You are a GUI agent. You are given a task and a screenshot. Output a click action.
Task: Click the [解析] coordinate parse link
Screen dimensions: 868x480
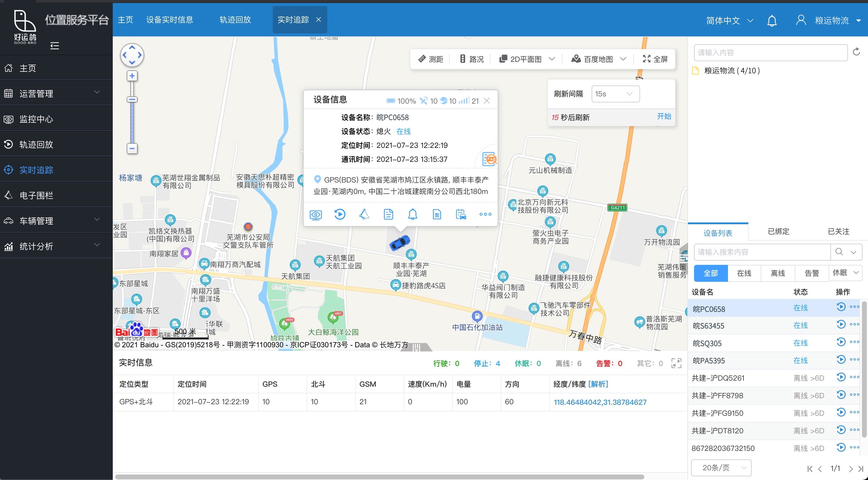click(598, 384)
